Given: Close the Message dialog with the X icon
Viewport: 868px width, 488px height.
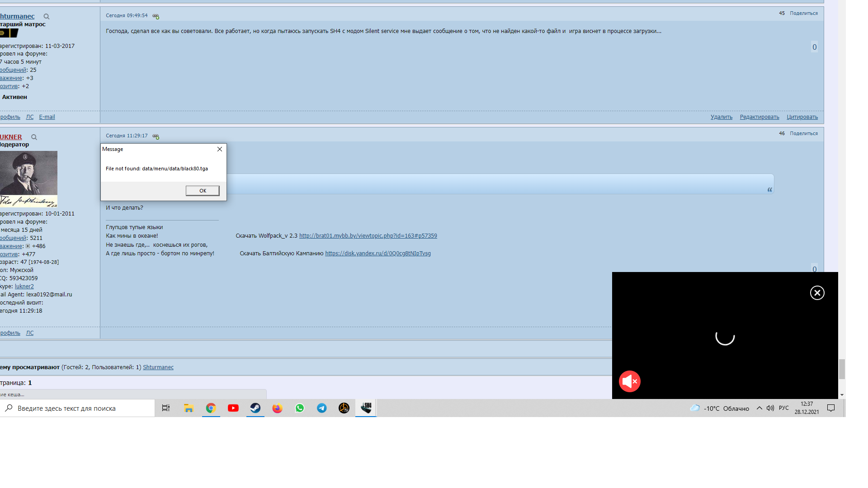Looking at the screenshot, I should click(x=220, y=149).
